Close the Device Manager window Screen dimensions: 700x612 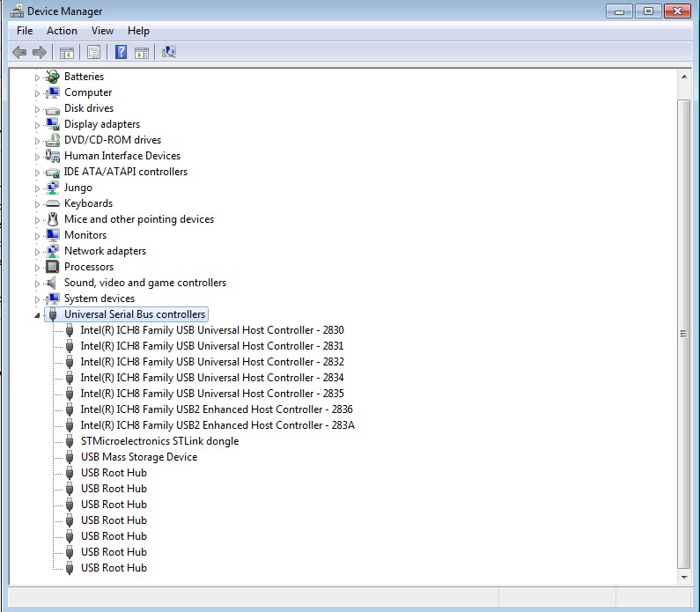pos(677,11)
